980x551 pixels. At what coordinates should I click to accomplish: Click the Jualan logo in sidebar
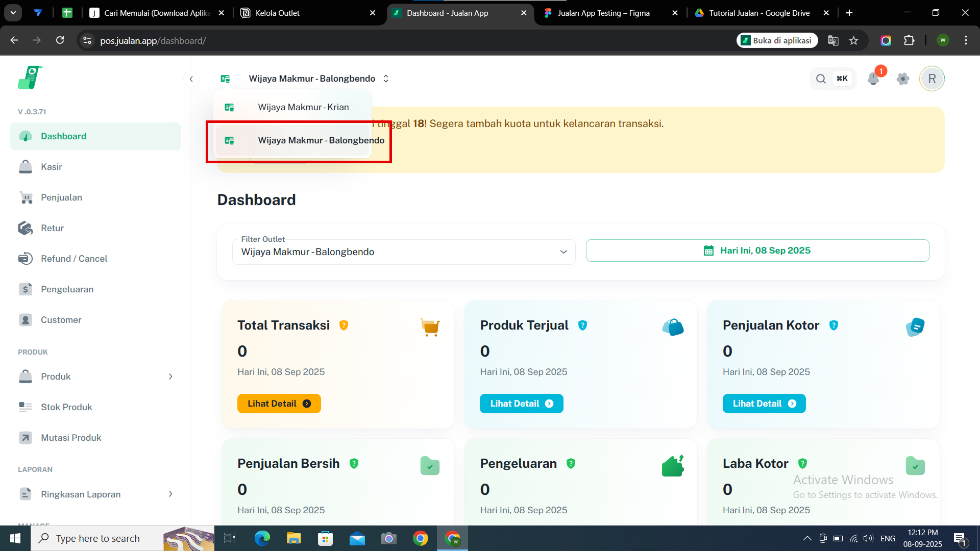tap(30, 78)
